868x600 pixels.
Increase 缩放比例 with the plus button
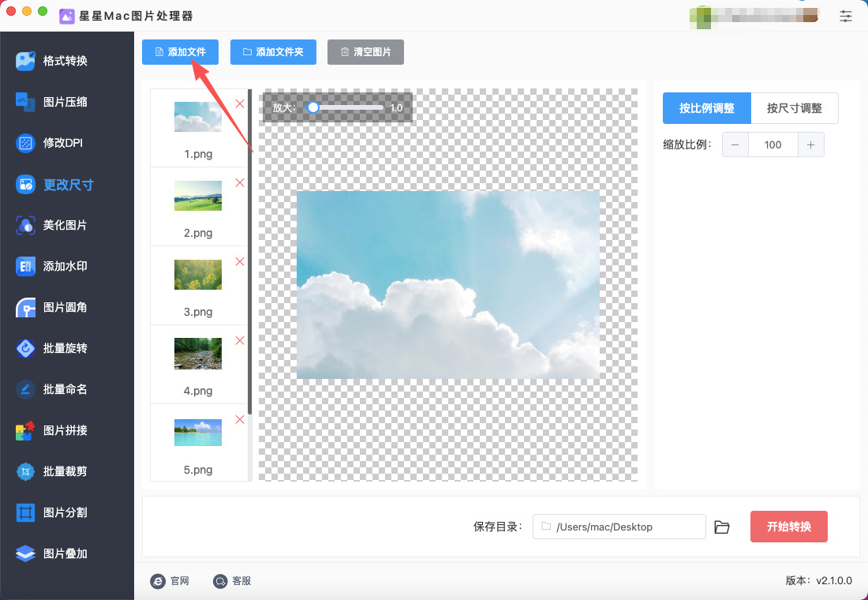tap(811, 144)
